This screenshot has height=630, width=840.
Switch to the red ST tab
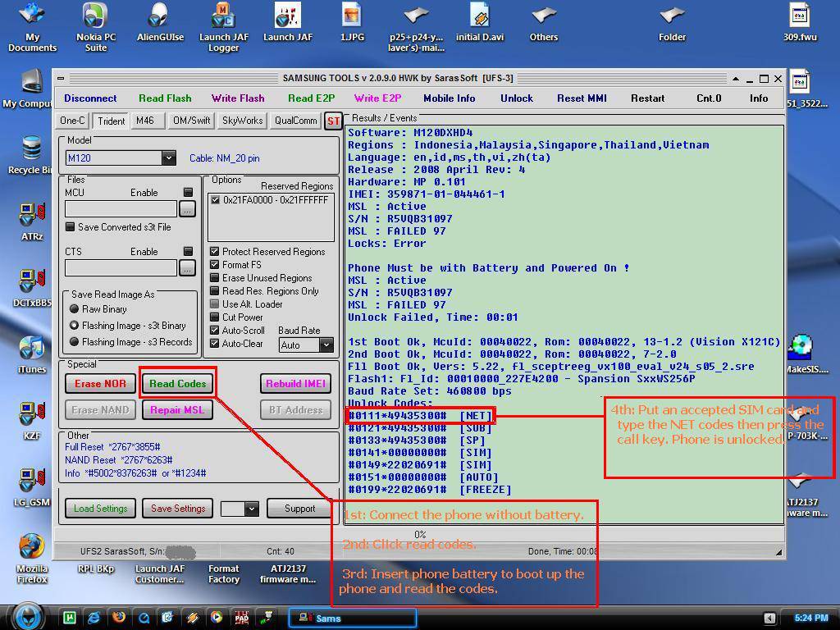pos(333,121)
